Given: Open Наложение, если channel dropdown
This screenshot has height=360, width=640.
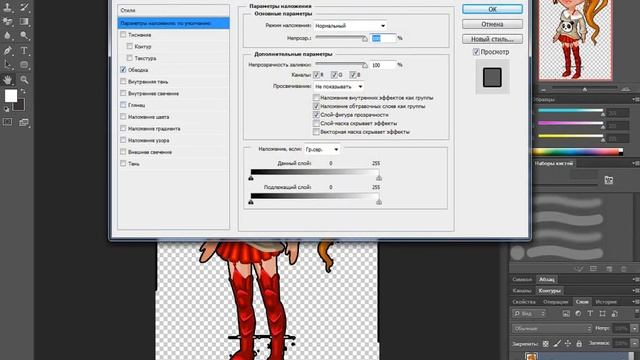Looking at the screenshot, I should (x=322, y=149).
